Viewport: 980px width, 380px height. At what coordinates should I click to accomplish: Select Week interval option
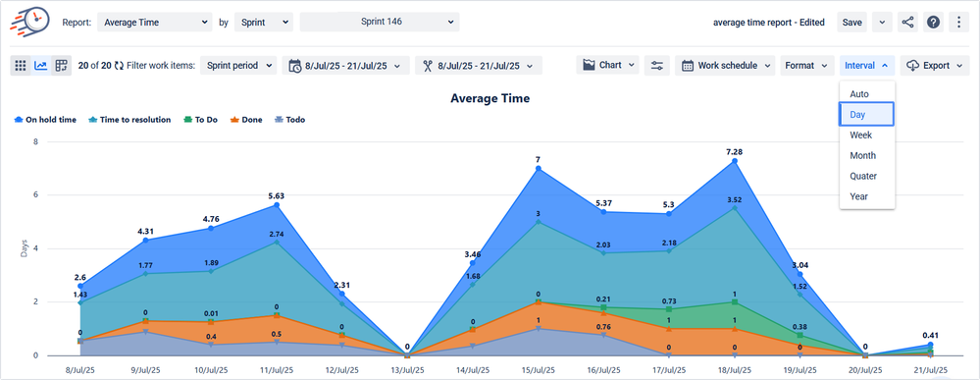(867, 135)
